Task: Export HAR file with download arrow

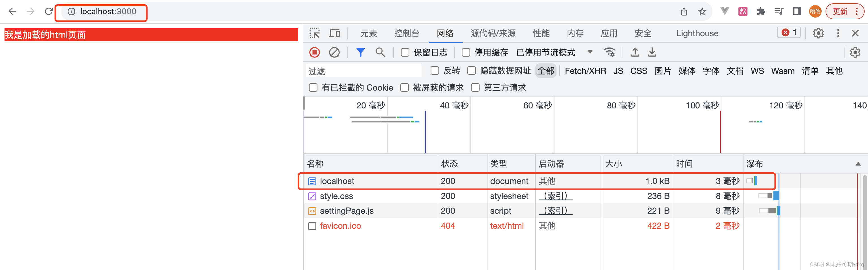Action: coord(652,52)
